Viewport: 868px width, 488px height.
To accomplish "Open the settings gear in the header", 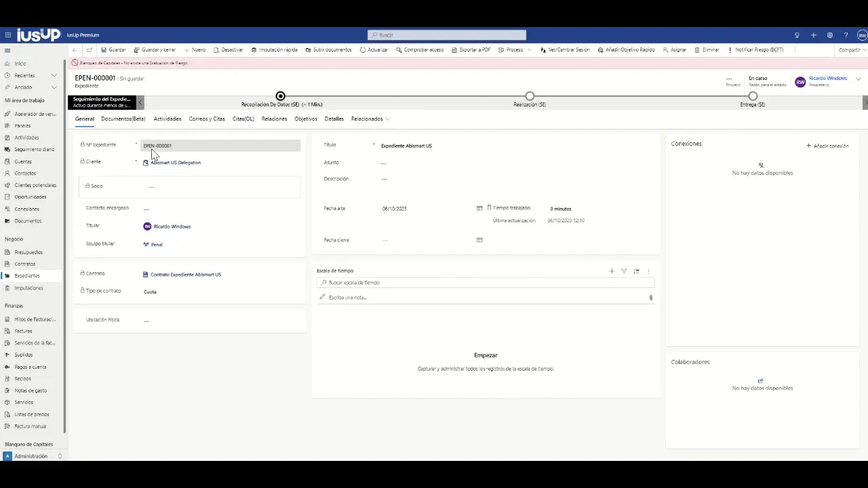I will tap(829, 35).
